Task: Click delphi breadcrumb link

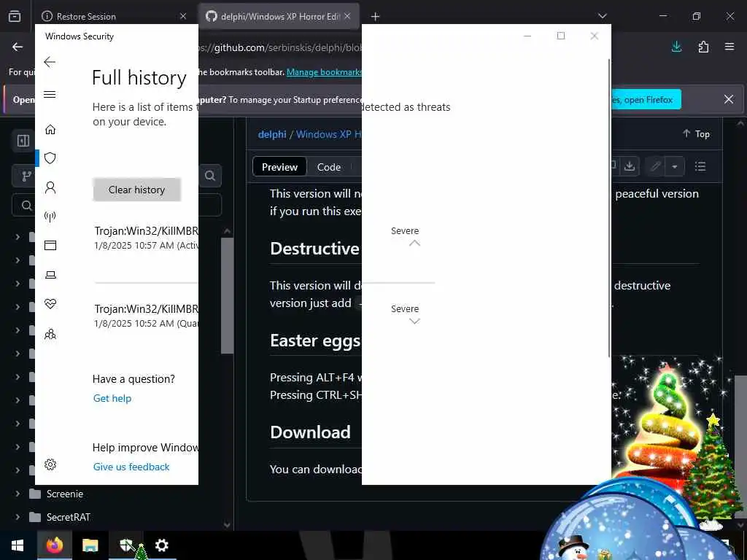Action: [x=272, y=134]
